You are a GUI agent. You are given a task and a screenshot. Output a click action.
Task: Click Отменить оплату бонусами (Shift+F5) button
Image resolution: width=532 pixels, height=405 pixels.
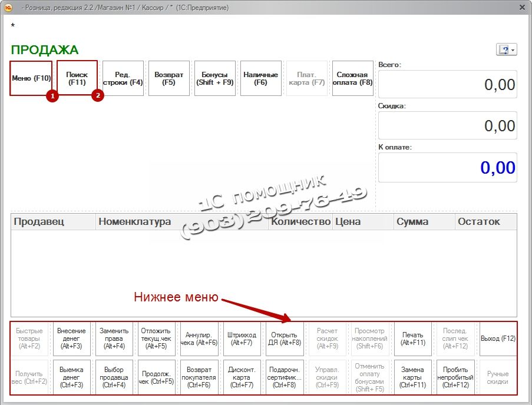coord(370,377)
